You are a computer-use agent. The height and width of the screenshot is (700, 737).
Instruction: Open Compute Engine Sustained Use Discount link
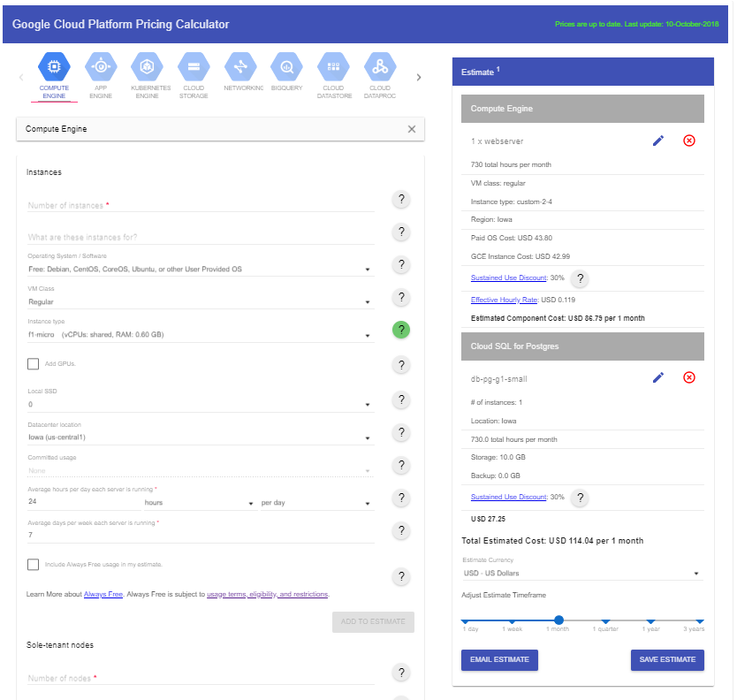click(x=509, y=278)
